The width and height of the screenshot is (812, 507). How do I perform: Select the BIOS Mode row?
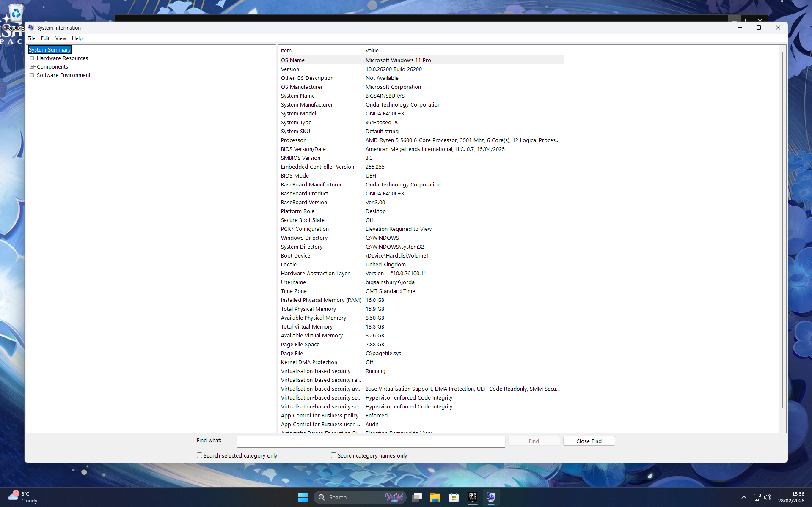pos(421,176)
